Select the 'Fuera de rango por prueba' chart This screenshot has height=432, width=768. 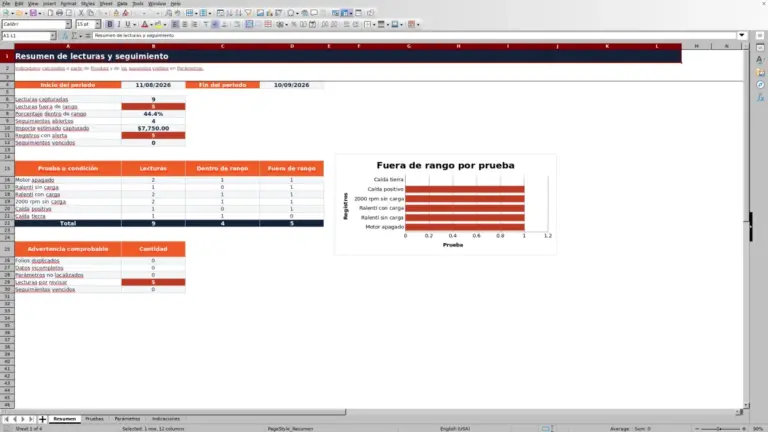coord(445,204)
